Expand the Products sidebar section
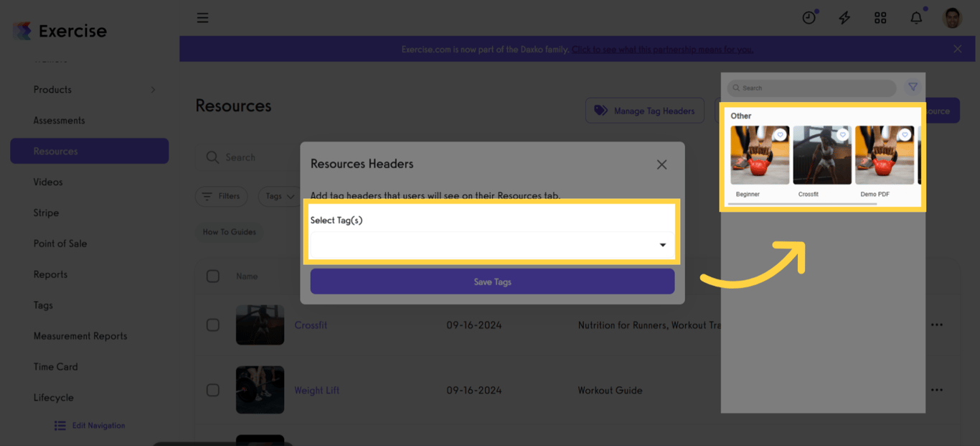The height and width of the screenshot is (446, 980). coord(153,89)
